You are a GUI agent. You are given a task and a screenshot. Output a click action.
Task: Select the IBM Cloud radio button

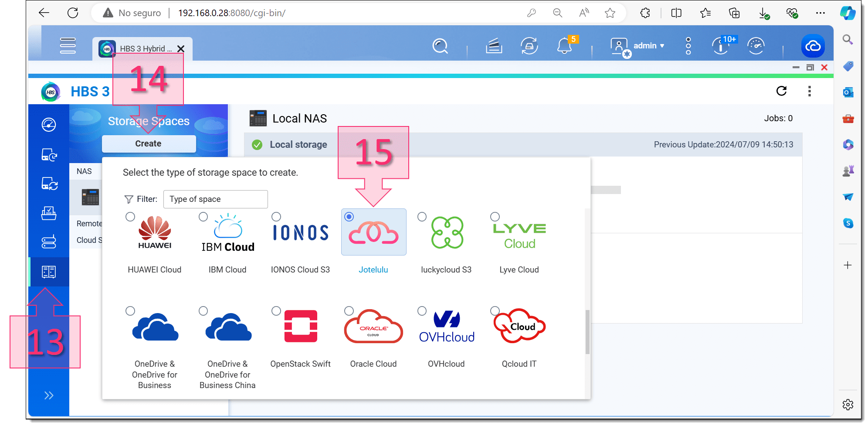pos(203,217)
